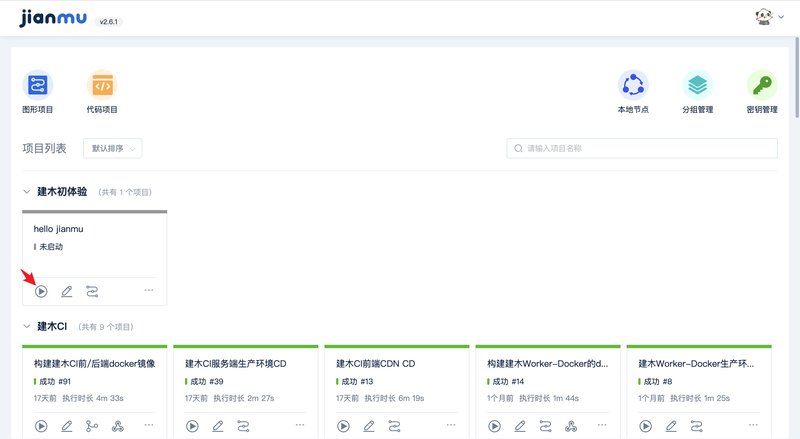Screen dimensions: 800x439
Task: Run 建木Worker-Docker生产环... project
Action: (x=645, y=426)
